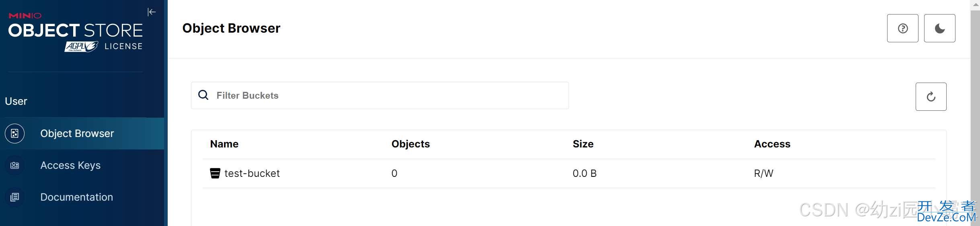Click the Documentation sidebar icon
Screen dimensions: 980x226
click(15, 197)
